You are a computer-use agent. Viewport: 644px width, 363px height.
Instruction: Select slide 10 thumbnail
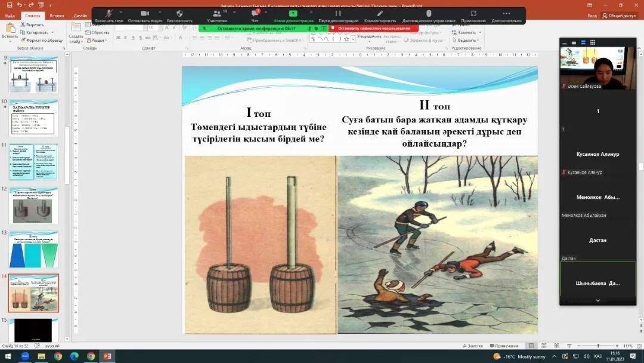click(33, 118)
